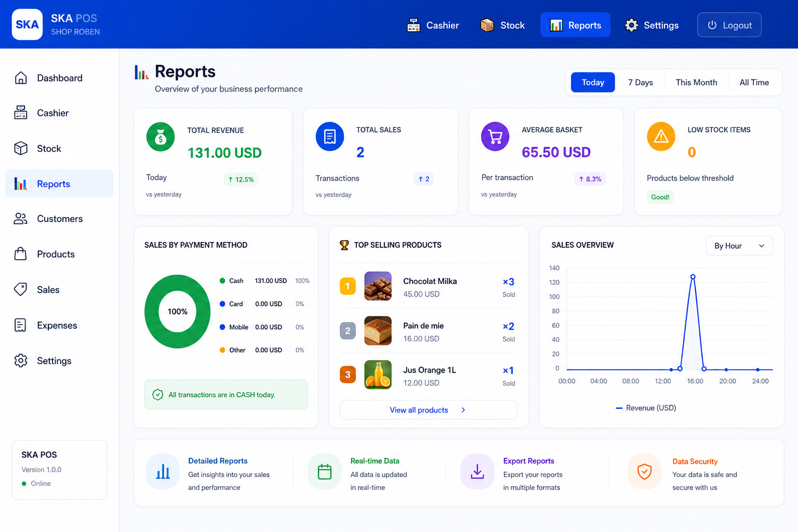This screenshot has width=798, height=532.
Task: Click the Total Revenue money bag icon
Action: [161, 137]
